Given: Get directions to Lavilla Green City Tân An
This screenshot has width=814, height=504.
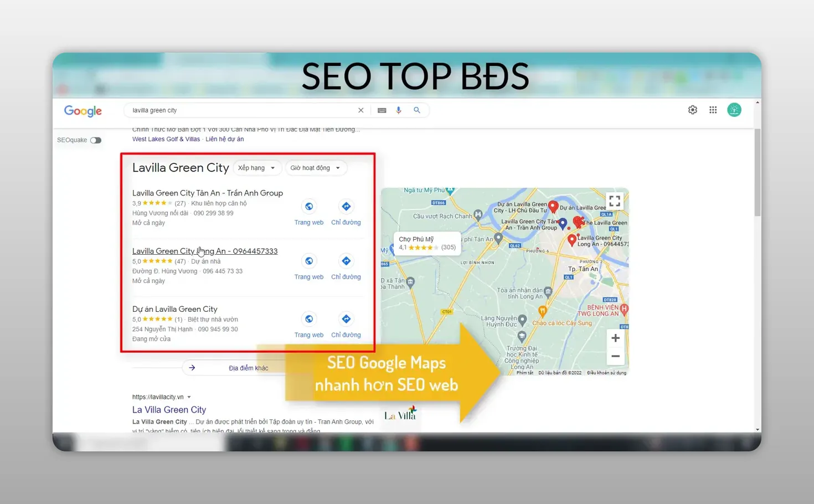Looking at the screenshot, I should [346, 213].
